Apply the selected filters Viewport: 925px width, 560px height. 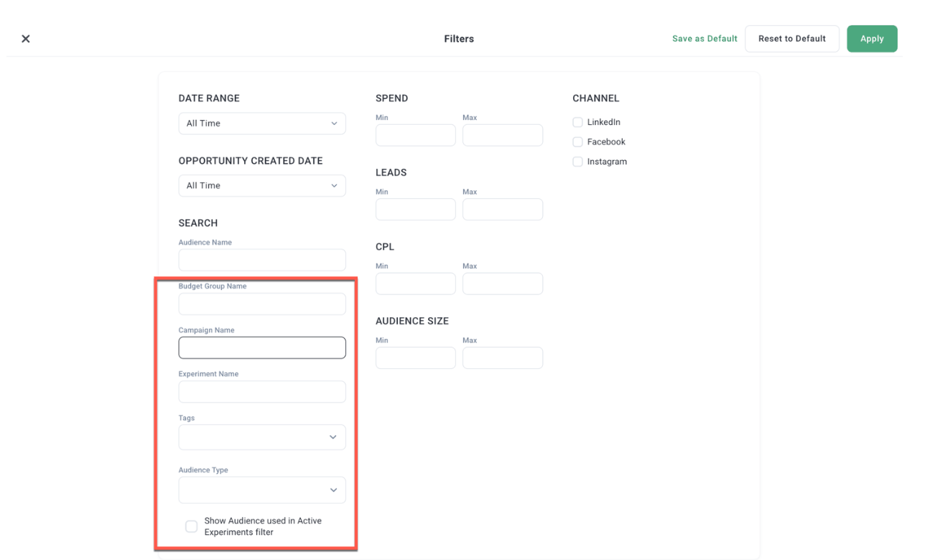(871, 38)
